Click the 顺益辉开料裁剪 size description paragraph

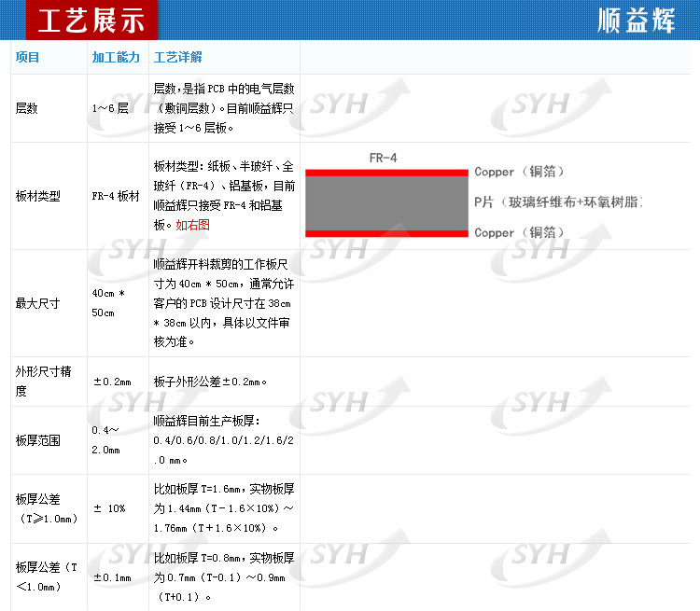(x=224, y=303)
